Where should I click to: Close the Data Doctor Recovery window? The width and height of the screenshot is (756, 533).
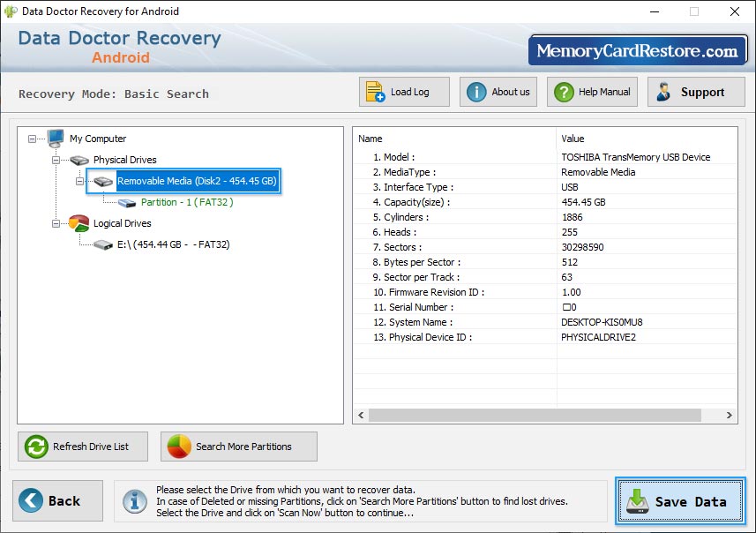pyautogui.click(x=734, y=11)
